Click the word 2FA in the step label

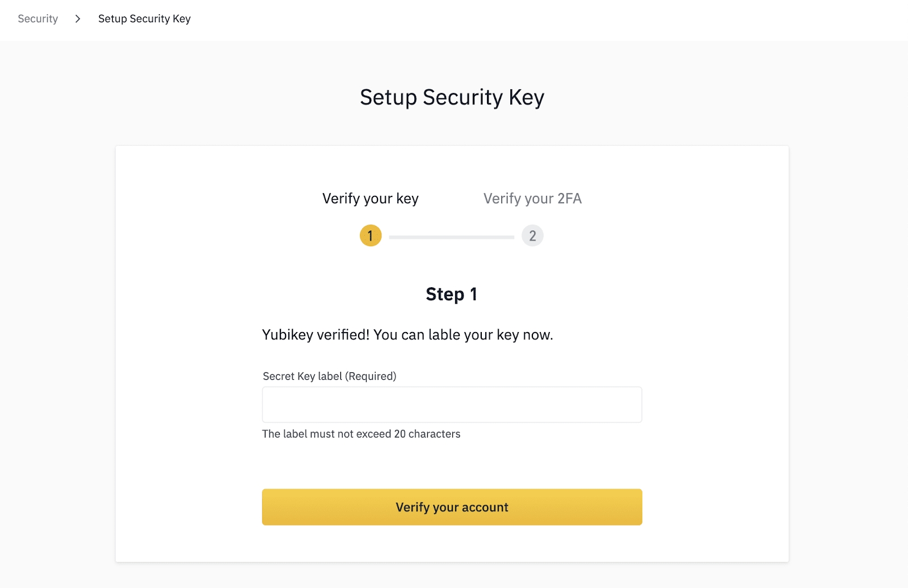[x=569, y=199]
